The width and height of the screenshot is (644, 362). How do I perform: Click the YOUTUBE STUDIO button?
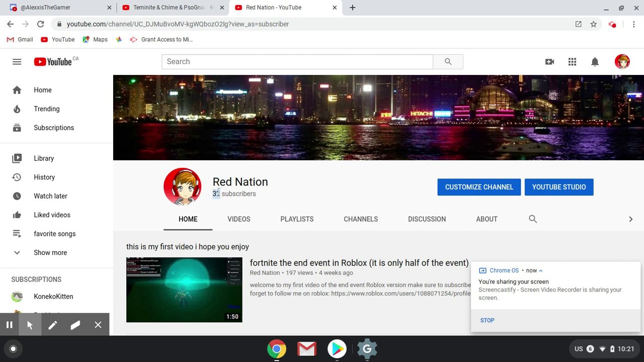(559, 187)
